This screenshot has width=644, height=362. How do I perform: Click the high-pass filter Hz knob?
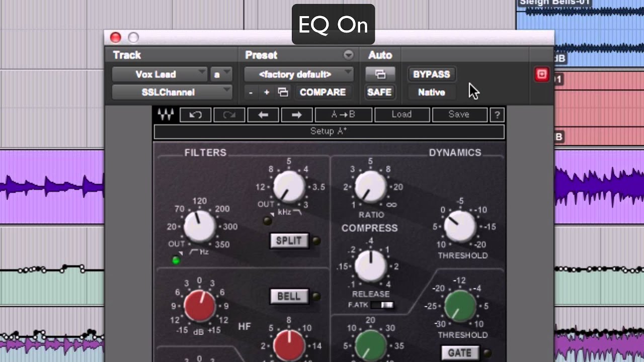(x=199, y=226)
